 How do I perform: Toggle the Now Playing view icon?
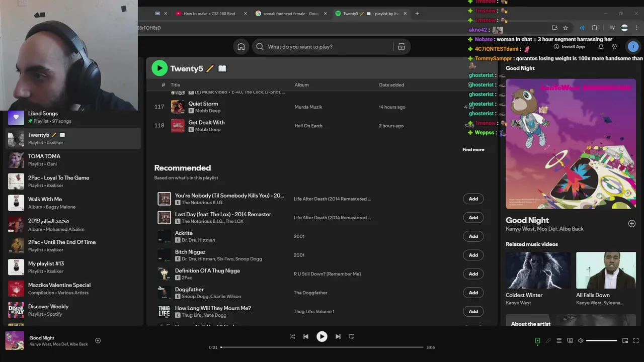point(537,341)
